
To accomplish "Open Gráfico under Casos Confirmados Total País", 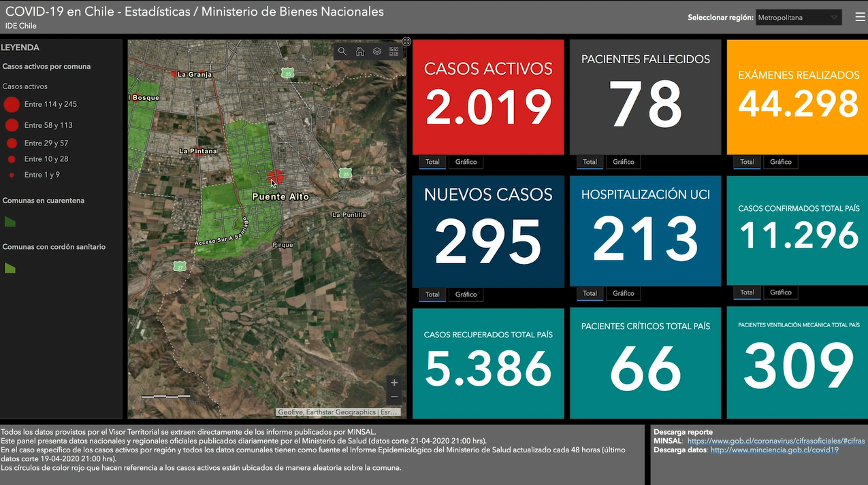I will 781,292.
